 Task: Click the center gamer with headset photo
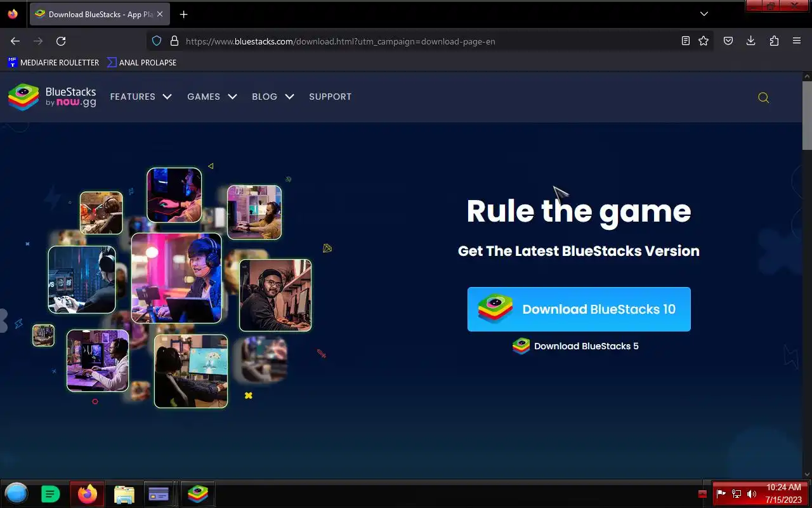click(x=176, y=278)
